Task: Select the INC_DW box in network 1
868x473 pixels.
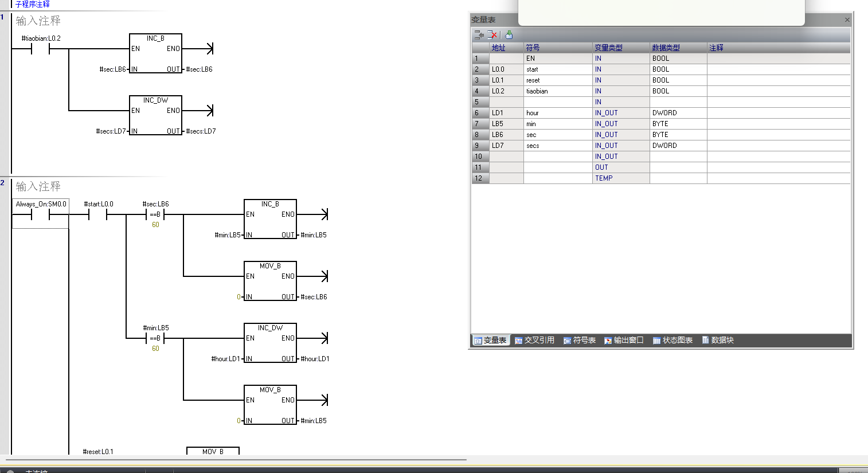Action: coord(155,115)
